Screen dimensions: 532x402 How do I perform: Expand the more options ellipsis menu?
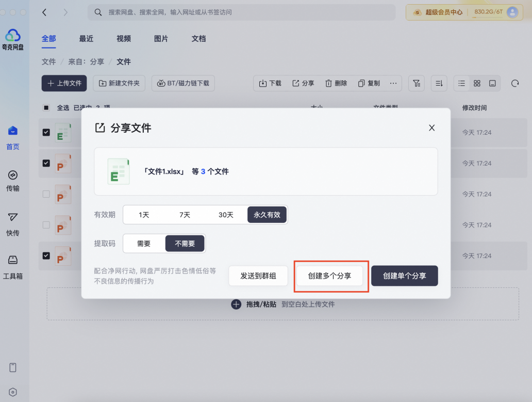393,83
